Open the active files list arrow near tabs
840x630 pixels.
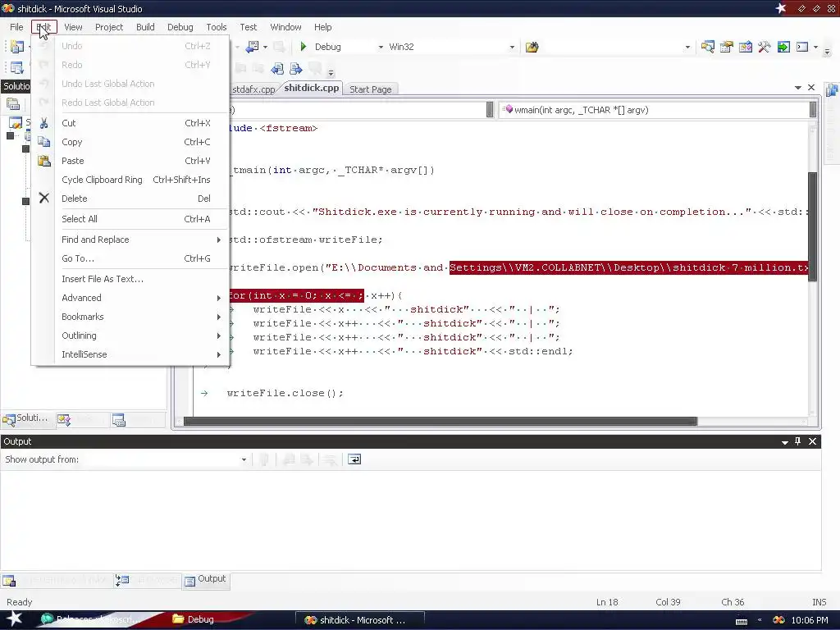coord(797,88)
